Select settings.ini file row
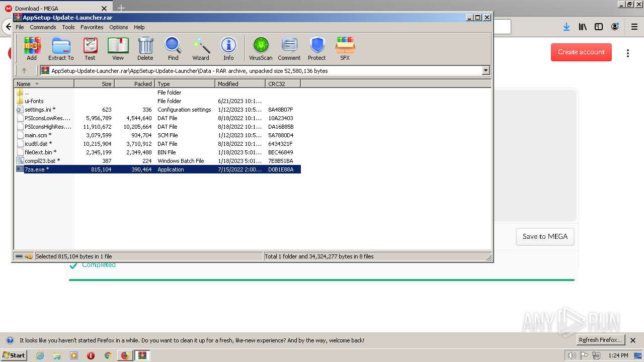The height and width of the screenshot is (362, 644). (x=157, y=110)
